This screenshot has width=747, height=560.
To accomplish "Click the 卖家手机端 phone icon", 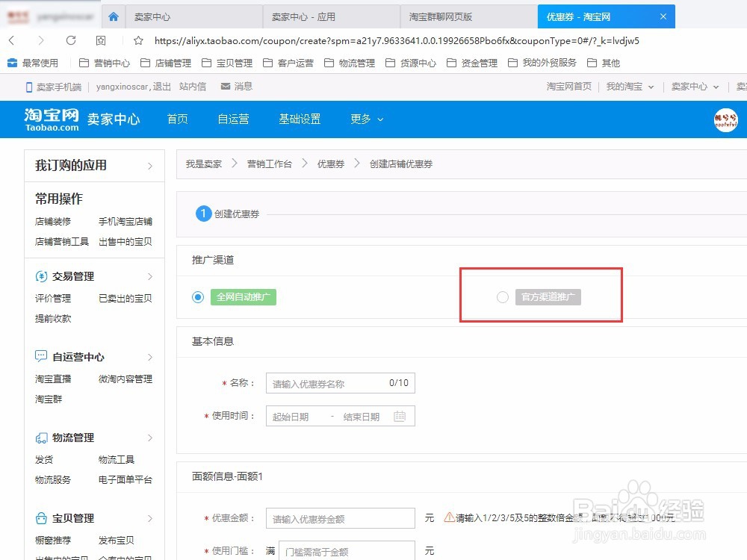I will 27,86.
